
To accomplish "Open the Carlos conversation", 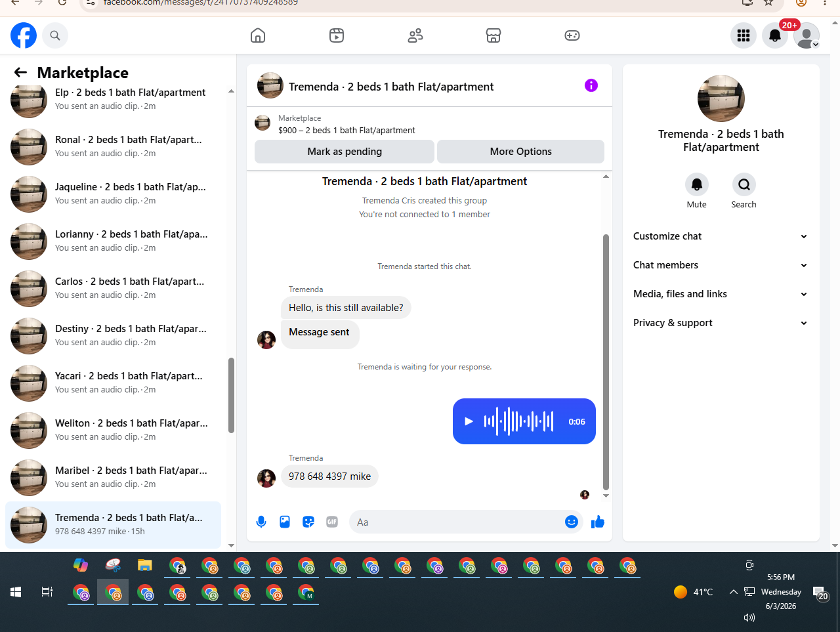I will 113,289.
